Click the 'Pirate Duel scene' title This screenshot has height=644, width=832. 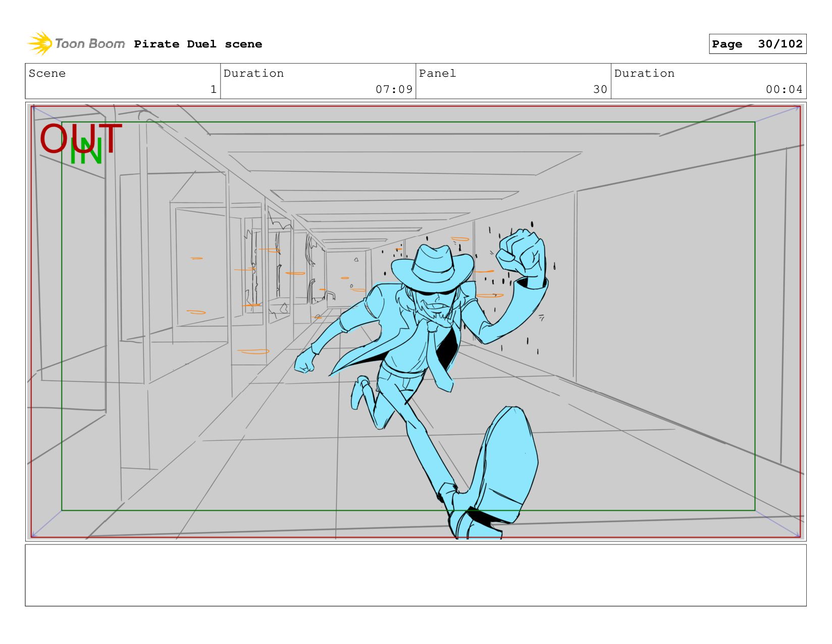pyautogui.click(x=198, y=44)
